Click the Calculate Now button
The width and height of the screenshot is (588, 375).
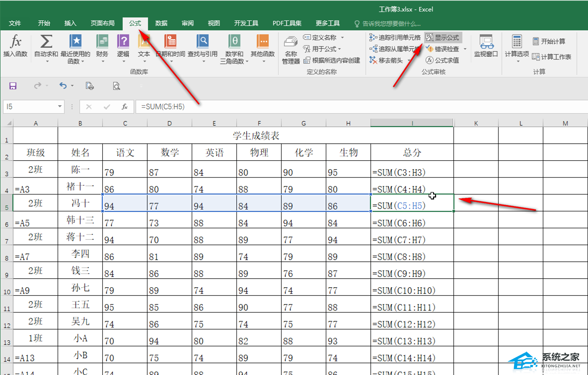pyautogui.click(x=549, y=41)
